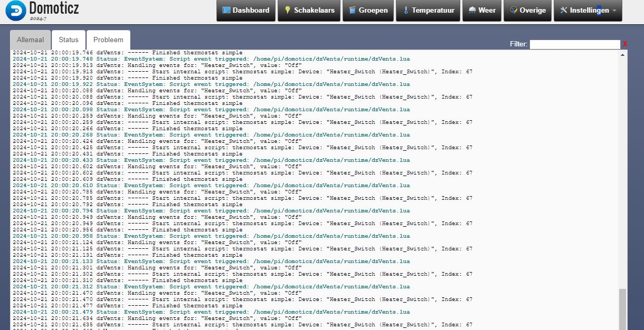The height and width of the screenshot is (330, 644).
Task: Open the Weer page
Action: click(x=482, y=11)
